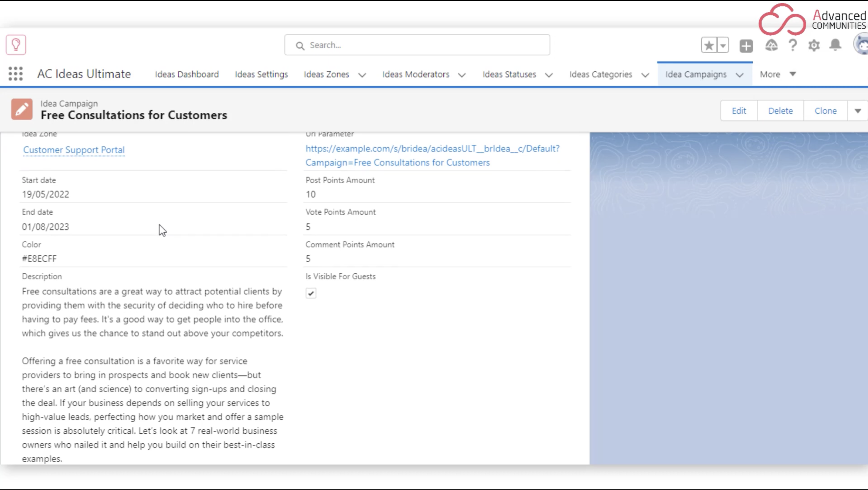Viewport: 868px width, 490px height.
Task: Open the Ideas Categories tab
Action: [x=601, y=74]
